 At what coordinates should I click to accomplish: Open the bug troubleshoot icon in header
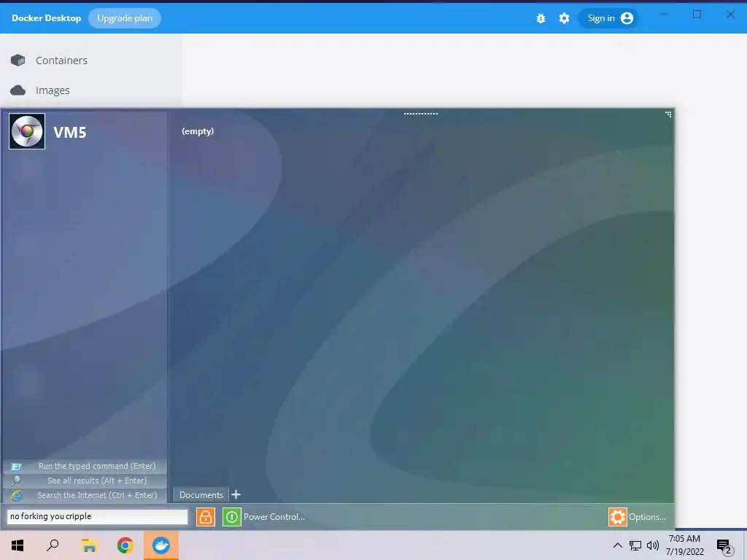(x=541, y=18)
